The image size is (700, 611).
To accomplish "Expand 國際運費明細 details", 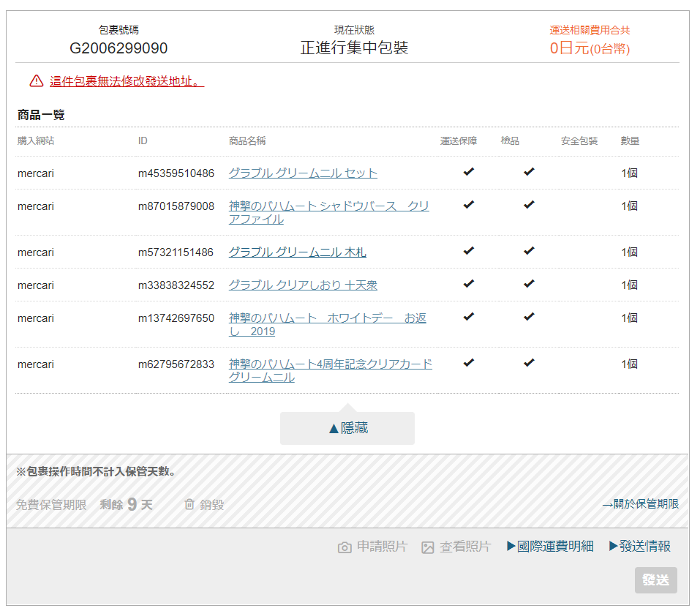I will click(550, 546).
